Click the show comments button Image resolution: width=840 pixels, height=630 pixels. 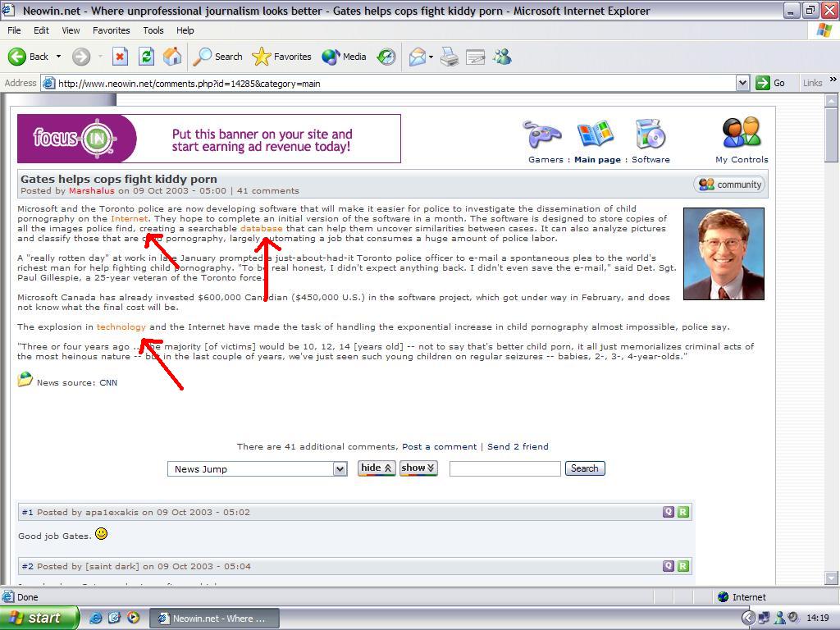418,468
